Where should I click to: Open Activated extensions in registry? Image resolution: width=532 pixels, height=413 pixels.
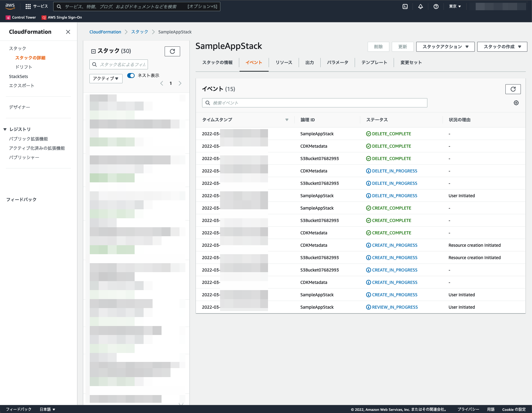(x=37, y=148)
